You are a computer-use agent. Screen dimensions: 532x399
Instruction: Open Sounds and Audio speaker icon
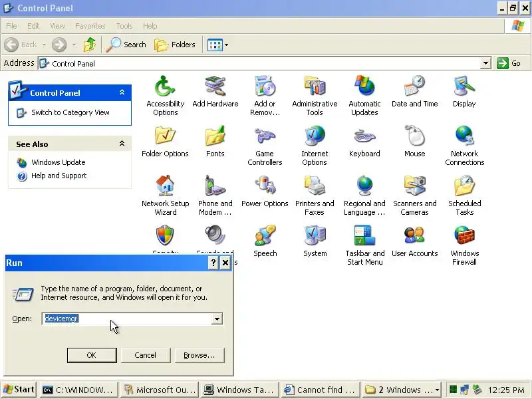[215, 235]
